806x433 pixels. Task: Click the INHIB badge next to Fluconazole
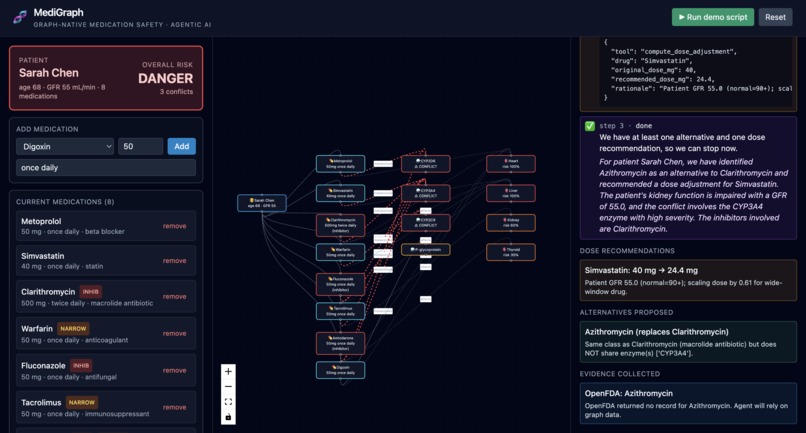[81, 366]
